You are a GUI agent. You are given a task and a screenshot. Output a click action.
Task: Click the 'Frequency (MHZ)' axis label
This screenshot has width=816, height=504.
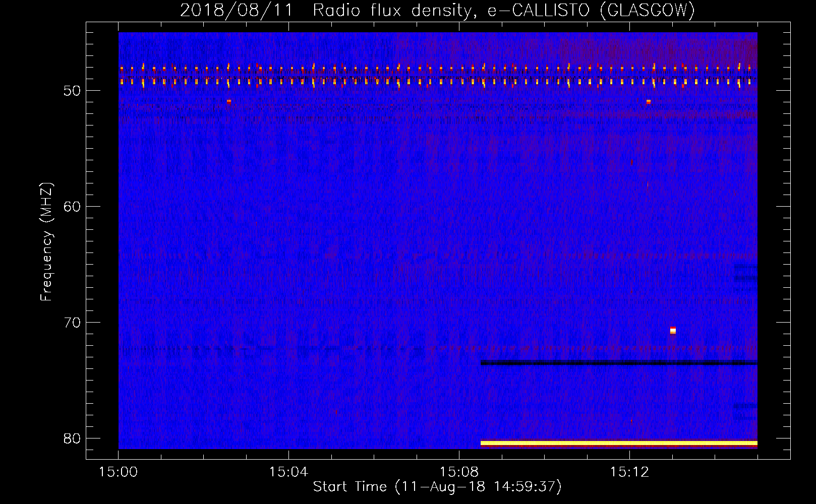coord(46,242)
